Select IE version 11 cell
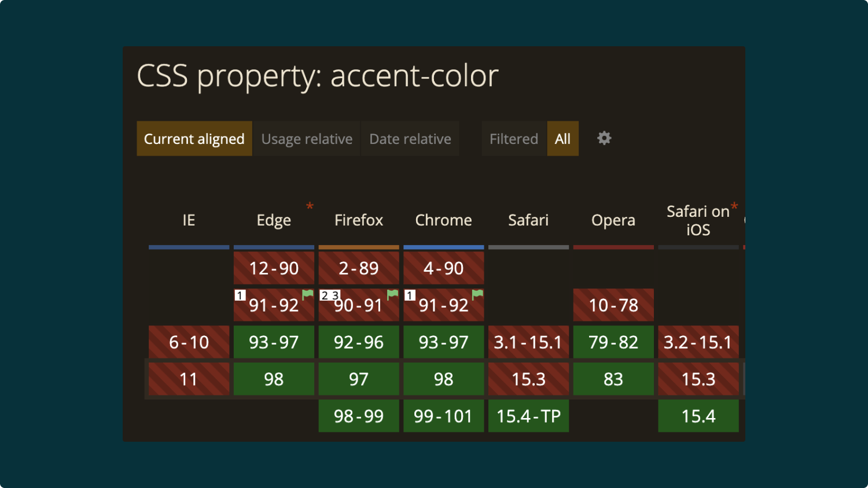The width and height of the screenshot is (868, 488). [x=189, y=379]
